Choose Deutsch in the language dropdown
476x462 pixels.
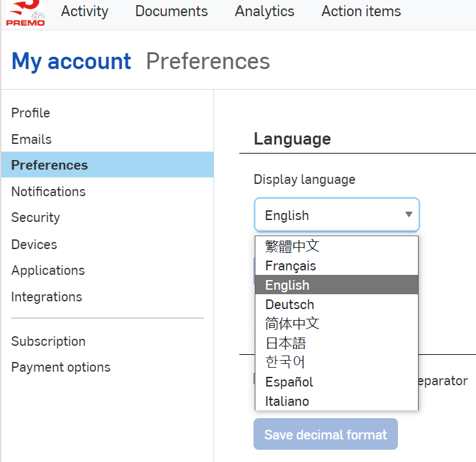tap(290, 305)
